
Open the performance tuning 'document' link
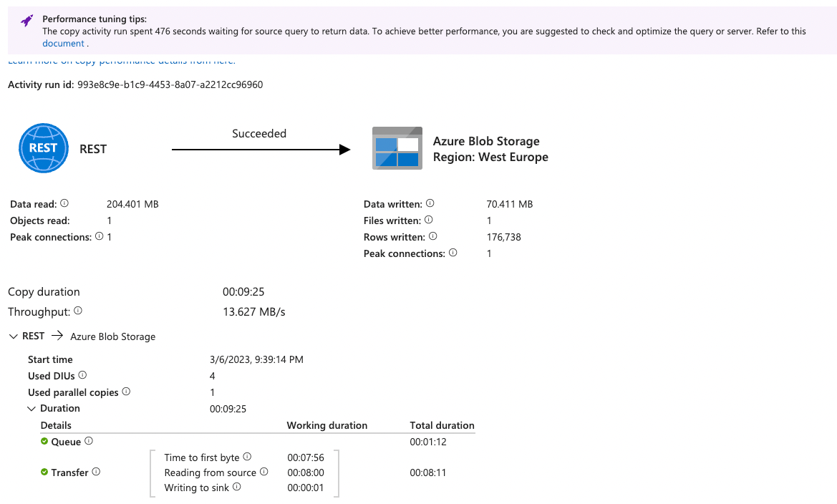63,44
